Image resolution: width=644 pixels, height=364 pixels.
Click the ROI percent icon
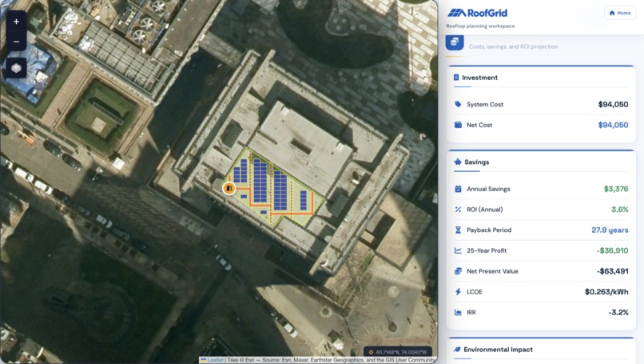pos(458,210)
